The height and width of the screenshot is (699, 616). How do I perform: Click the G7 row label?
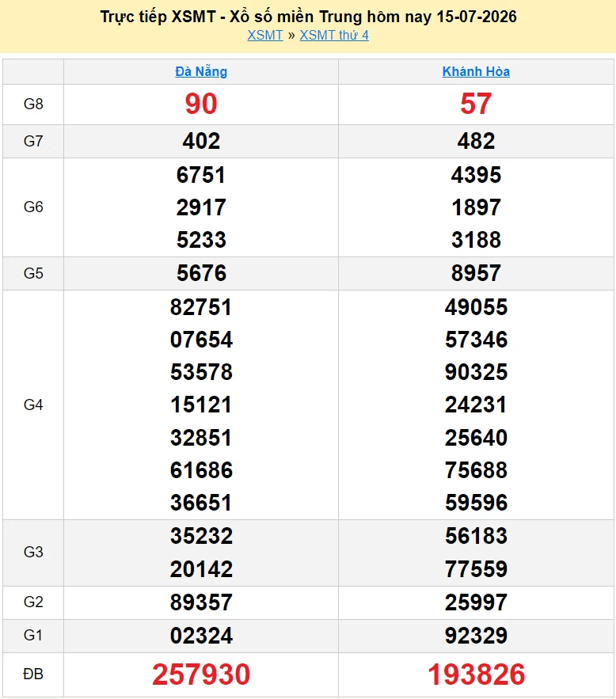(33, 142)
